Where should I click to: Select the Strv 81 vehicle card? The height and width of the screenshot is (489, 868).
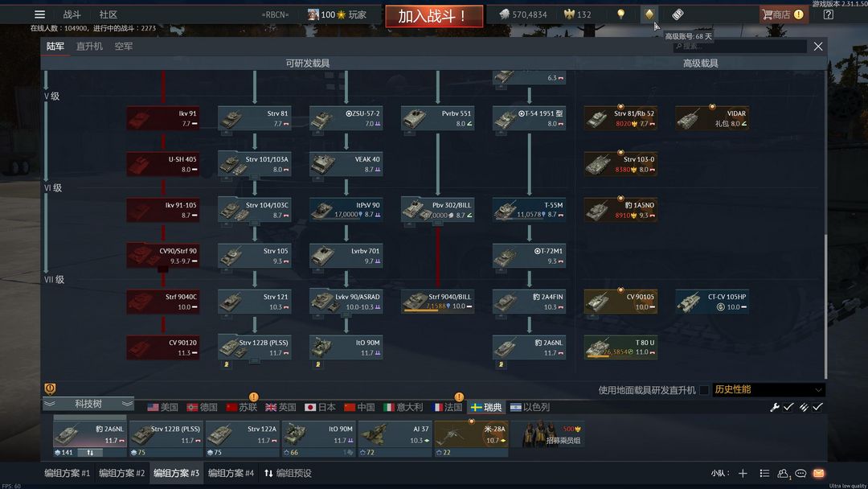(255, 118)
